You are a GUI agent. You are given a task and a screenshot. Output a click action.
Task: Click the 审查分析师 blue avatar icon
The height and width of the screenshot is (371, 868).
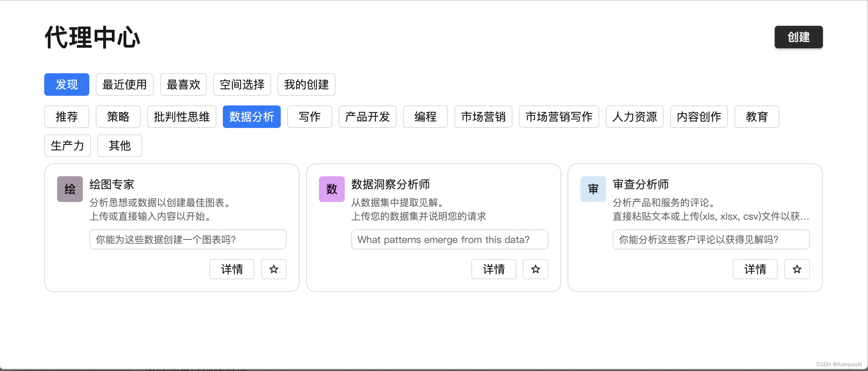593,189
